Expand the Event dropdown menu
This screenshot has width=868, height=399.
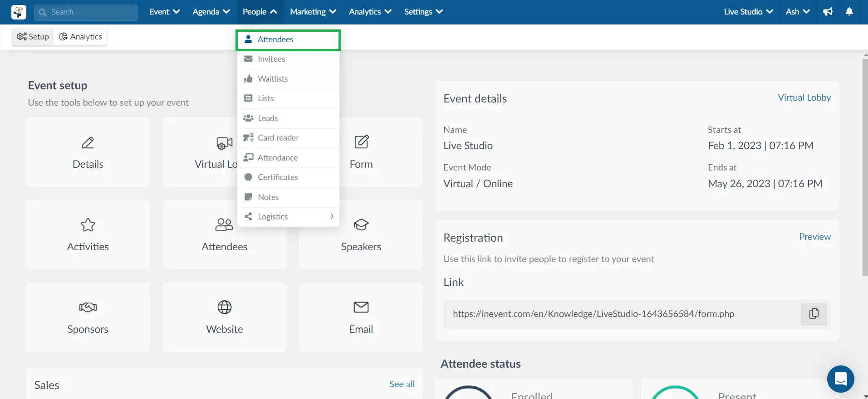pyautogui.click(x=165, y=12)
